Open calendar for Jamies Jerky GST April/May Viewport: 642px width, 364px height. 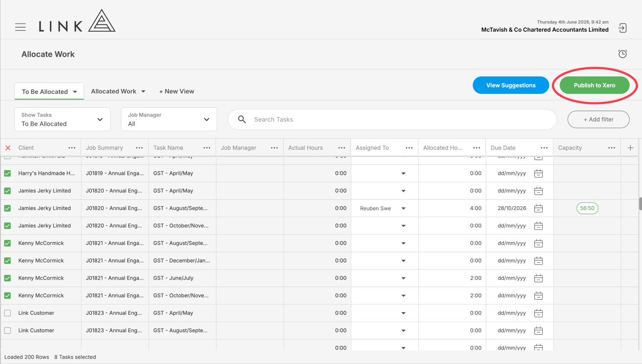[x=538, y=191]
